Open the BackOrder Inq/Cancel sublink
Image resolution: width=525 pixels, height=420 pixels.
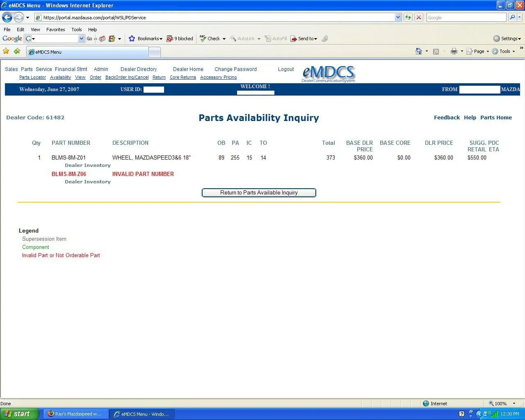point(127,77)
